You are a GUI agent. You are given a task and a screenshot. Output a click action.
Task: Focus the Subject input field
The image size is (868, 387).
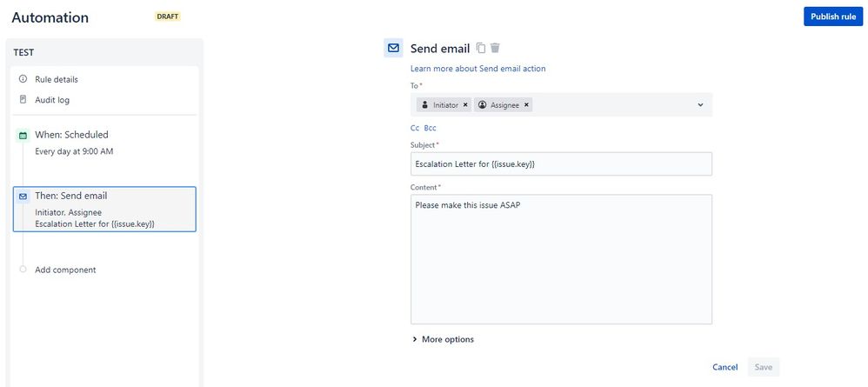pyautogui.click(x=561, y=163)
